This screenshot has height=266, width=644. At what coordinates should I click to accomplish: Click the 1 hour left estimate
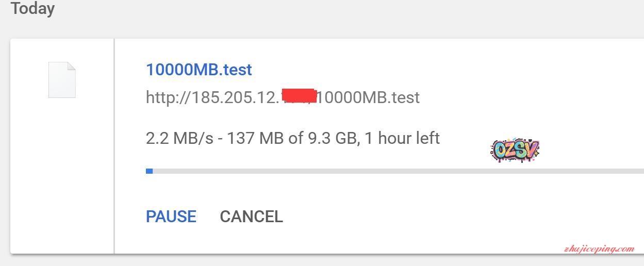click(402, 138)
